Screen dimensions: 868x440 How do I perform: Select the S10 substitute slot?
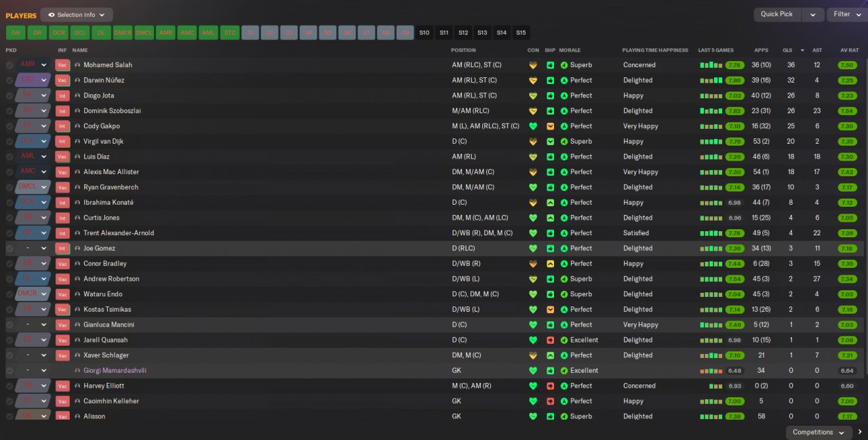(425, 33)
